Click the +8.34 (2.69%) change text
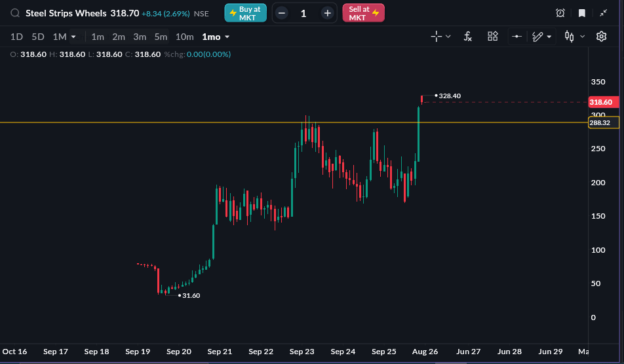The image size is (624, 364). click(166, 14)
